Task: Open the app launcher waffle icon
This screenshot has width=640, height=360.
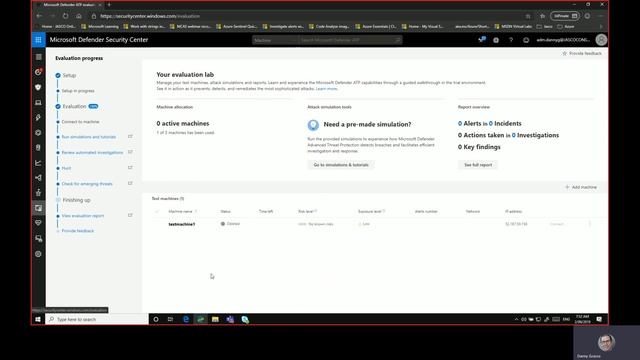Action: point(38,40)
